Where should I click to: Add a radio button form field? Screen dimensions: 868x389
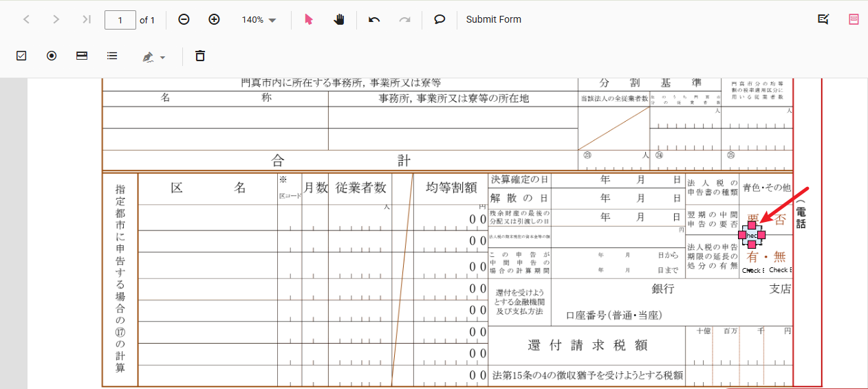coord(52,56)
